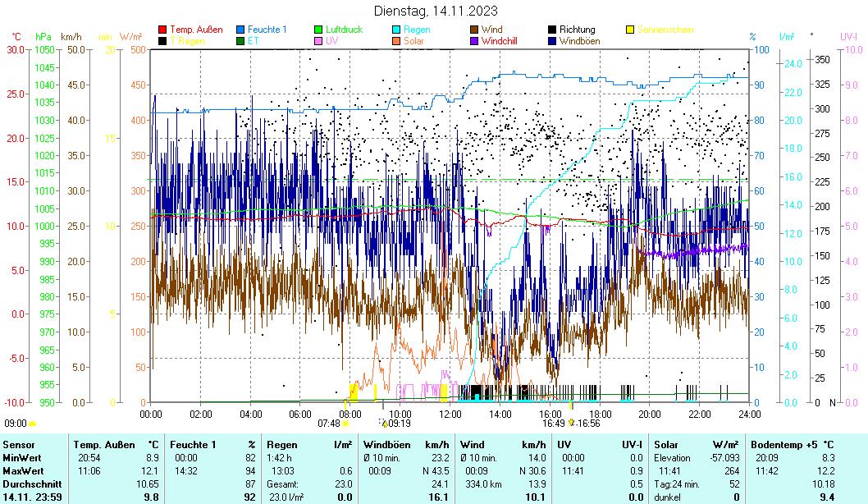Click the Richtung legend label

(577, 30)
